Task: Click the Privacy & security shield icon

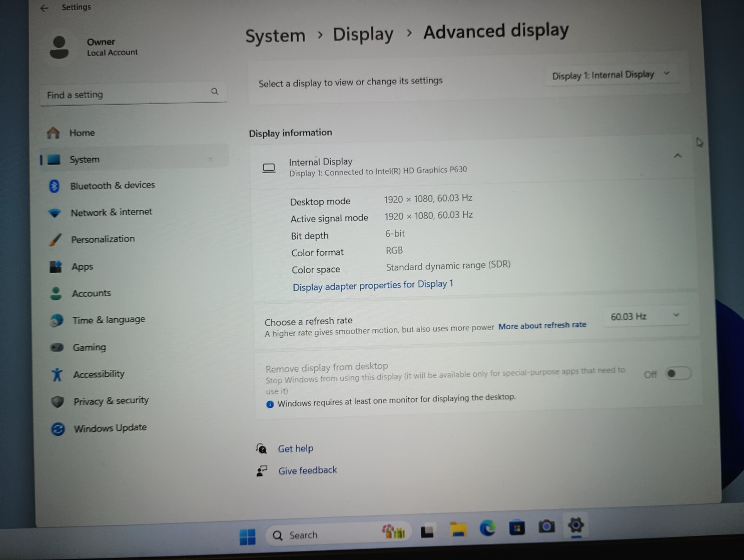Action: (57, 401)
